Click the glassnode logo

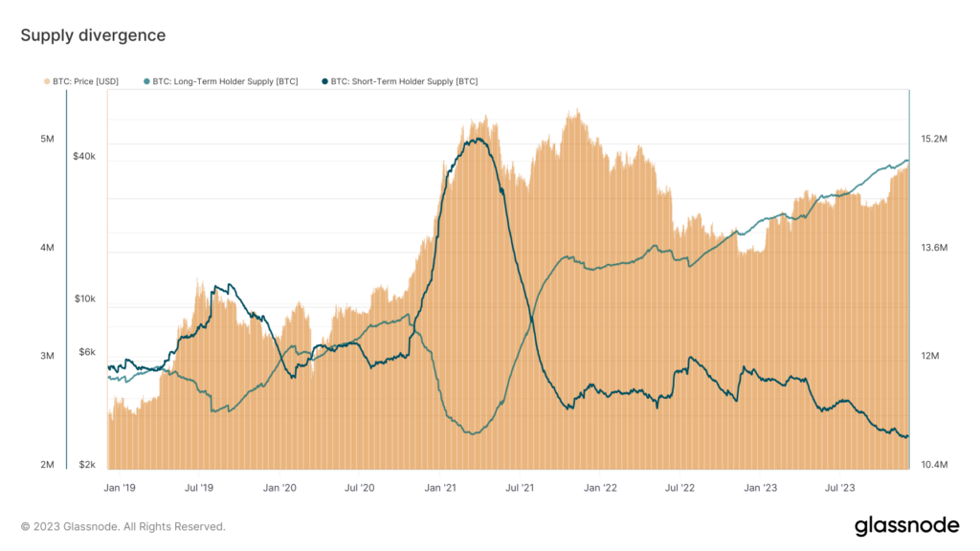[x=906, y=525]
